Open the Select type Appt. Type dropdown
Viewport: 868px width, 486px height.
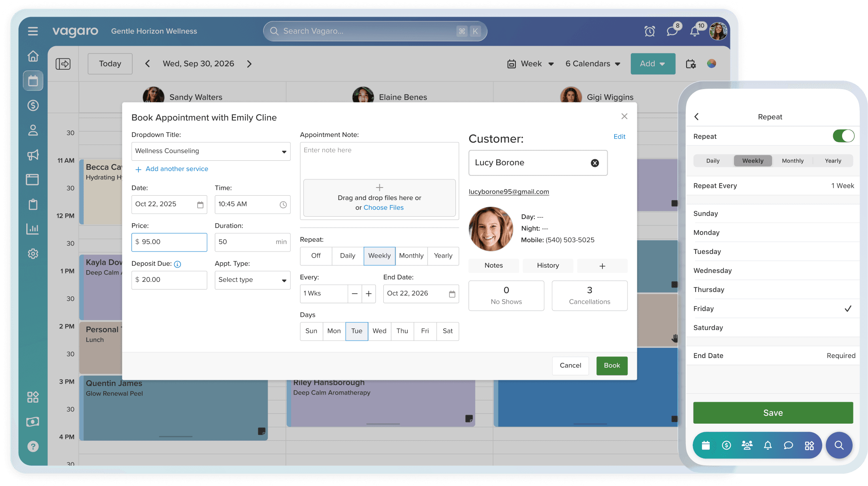(x=252, y=280)
